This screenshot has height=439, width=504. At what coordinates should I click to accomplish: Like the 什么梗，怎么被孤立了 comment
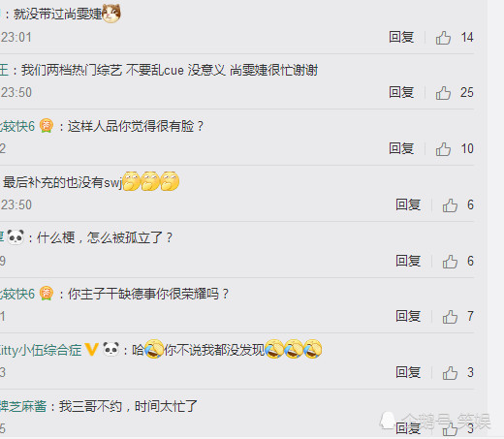450,262
